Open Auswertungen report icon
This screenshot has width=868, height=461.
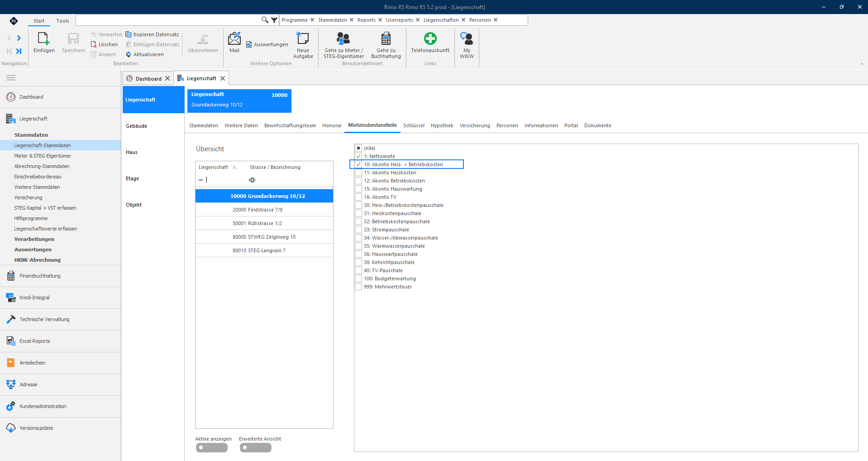click(x=249, y=44)
